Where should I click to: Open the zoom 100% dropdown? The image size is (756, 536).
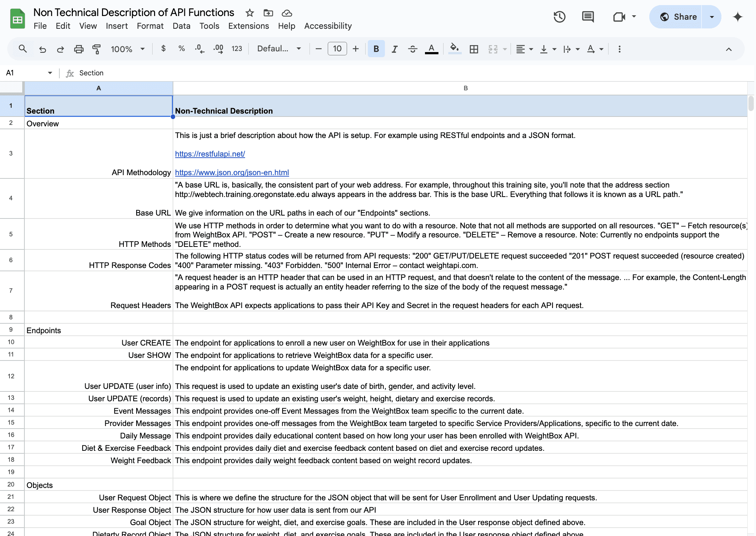click(x=128, y=49)
